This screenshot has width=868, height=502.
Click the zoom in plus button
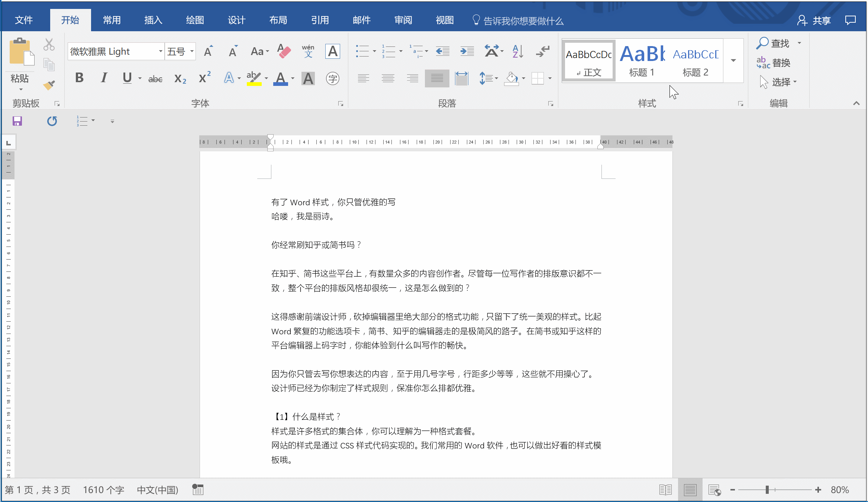click(x=818, y=490)
